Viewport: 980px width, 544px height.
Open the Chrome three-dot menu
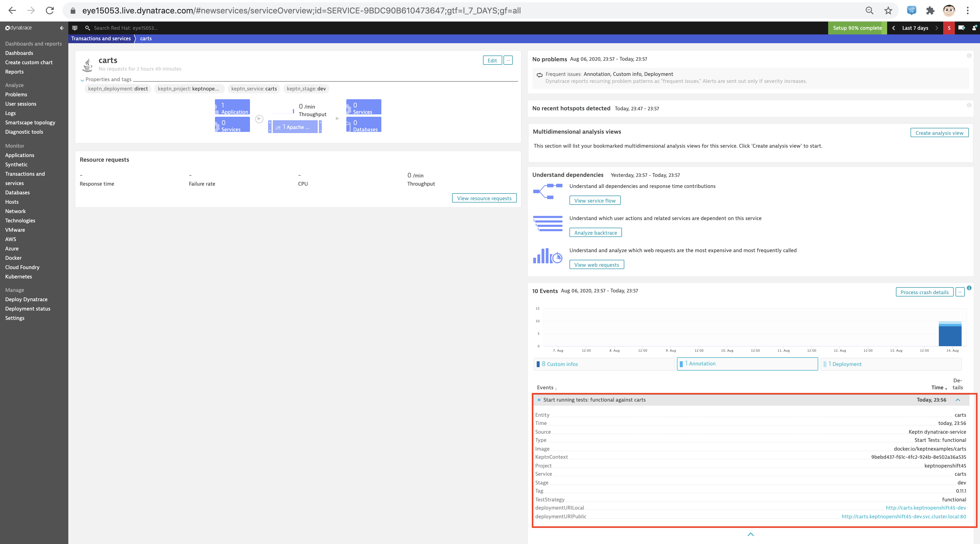pos(967,11)
